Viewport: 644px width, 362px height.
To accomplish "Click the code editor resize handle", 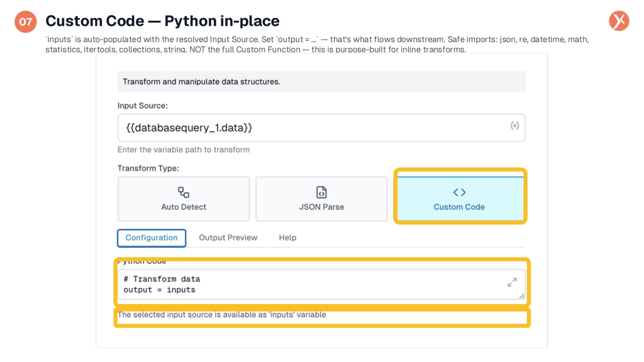I will (522, 296).
